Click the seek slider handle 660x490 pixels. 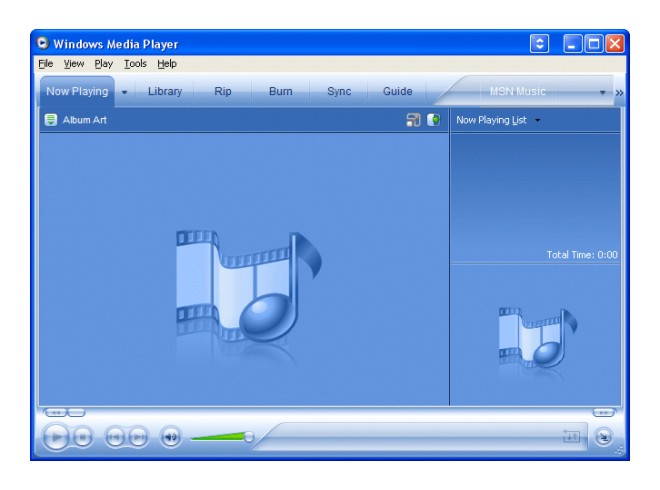76,413
